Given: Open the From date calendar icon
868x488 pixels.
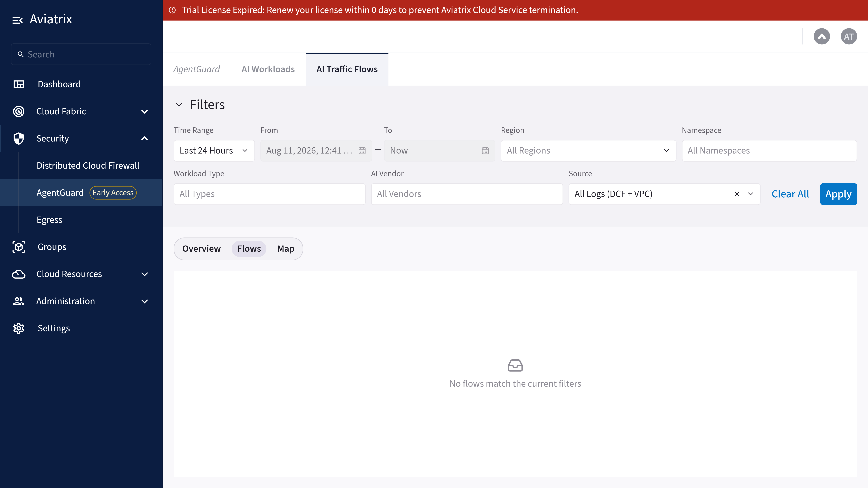Looking at the screenshot, I should 362,150.
